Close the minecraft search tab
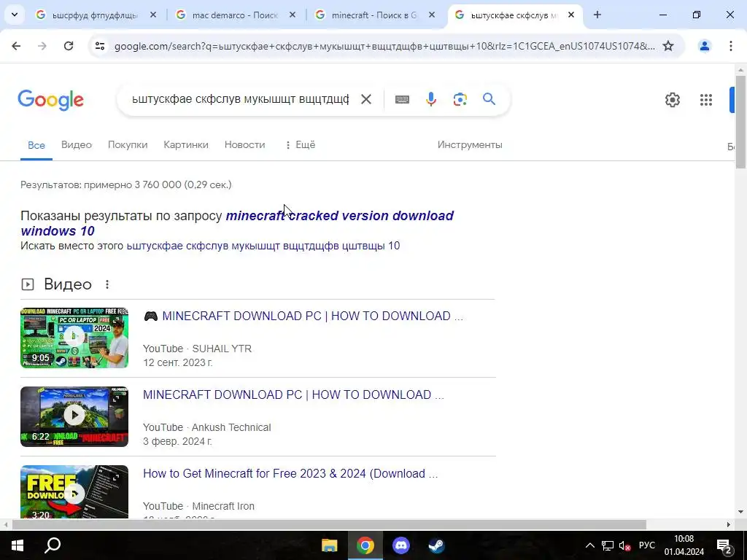 (432, 15)
